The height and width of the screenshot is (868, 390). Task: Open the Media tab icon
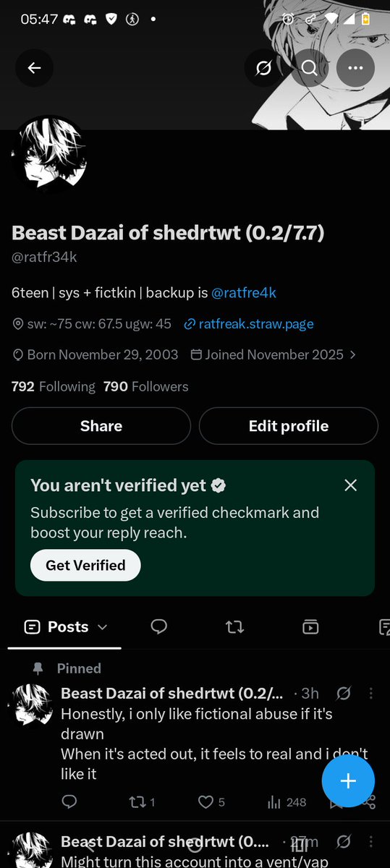310,627
